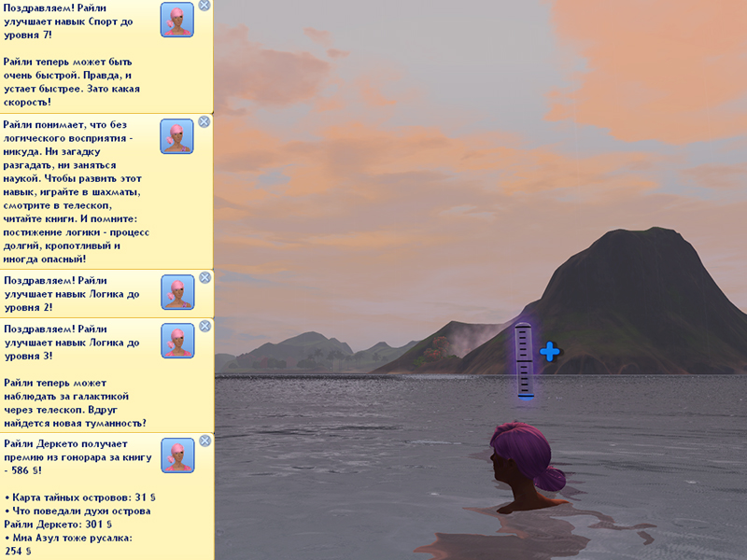Close the Logic level 3 notification

click(204, 326)
